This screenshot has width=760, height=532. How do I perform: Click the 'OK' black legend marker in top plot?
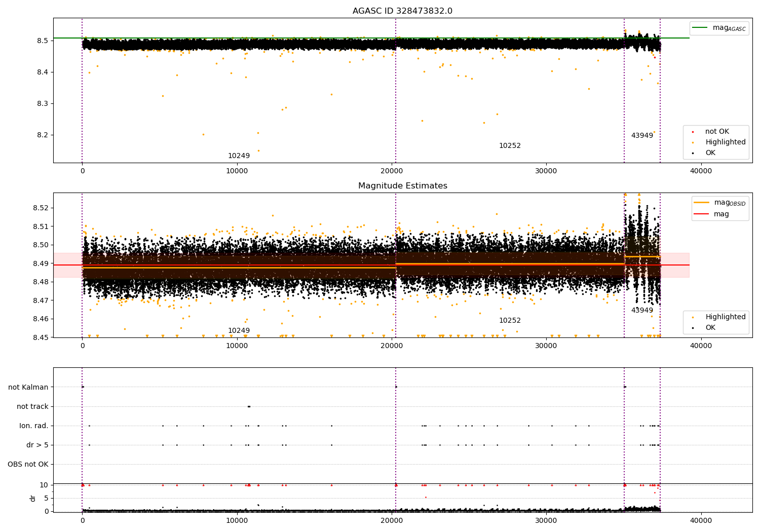click(693, 153)
